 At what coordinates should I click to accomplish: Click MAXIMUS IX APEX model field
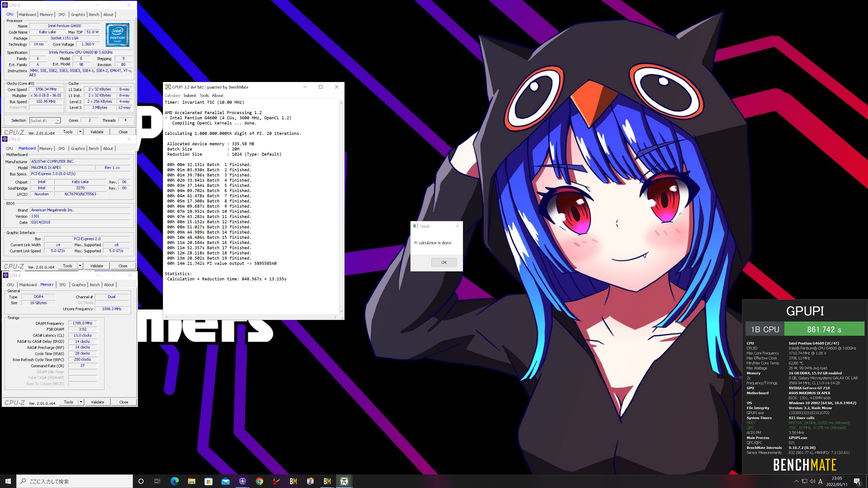pos(62,167)
